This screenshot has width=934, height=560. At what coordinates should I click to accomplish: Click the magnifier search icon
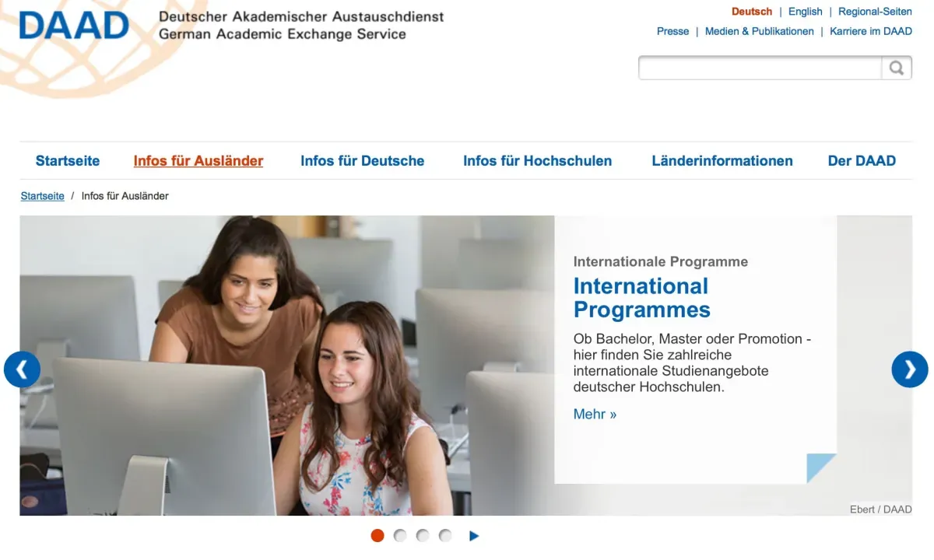(x=896, y=68)
